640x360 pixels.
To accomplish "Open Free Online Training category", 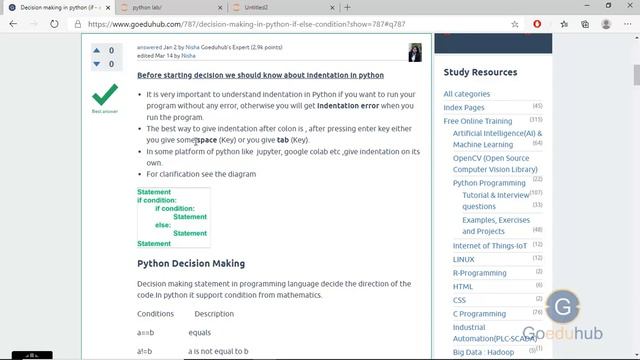I will pyautogui.click(x=478, y=121).
